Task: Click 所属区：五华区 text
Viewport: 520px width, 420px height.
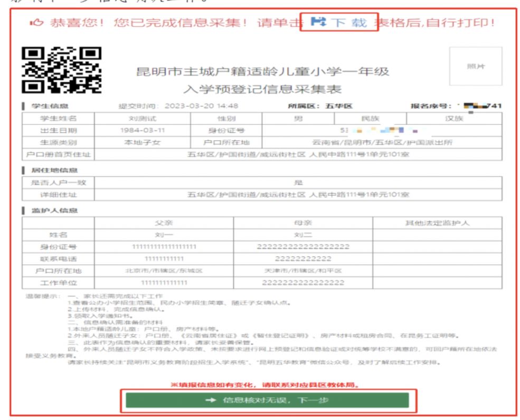Action: pyautogui.click(x=320, y=106)
